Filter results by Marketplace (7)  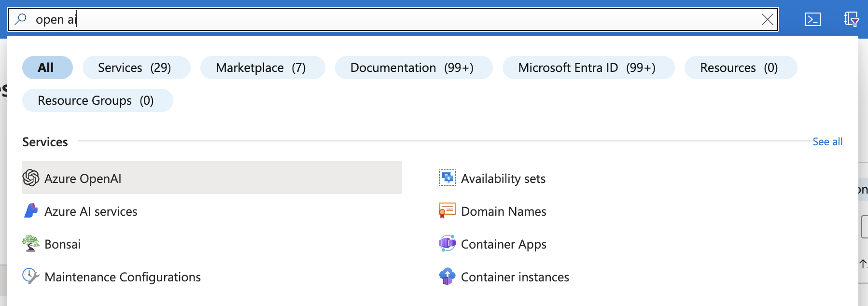pyautogui.click(x=262, y=68)
